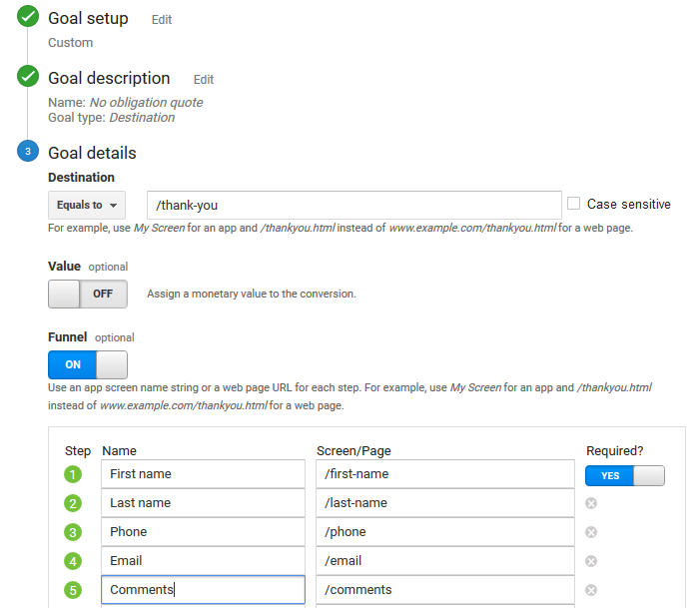Click the /last-name Screen/Page field
The width and height of the screenshot is (700, 608).
[x=445, y=503]
